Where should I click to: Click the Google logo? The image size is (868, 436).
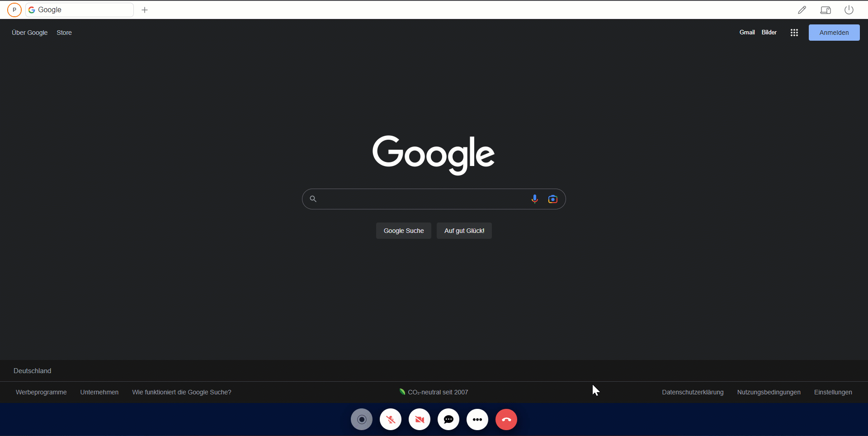tap(434, 155)
